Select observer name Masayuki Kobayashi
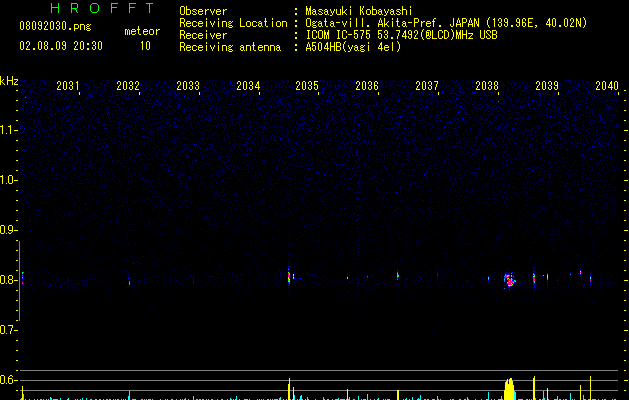629x400 pixels. (x=359, y=11)
